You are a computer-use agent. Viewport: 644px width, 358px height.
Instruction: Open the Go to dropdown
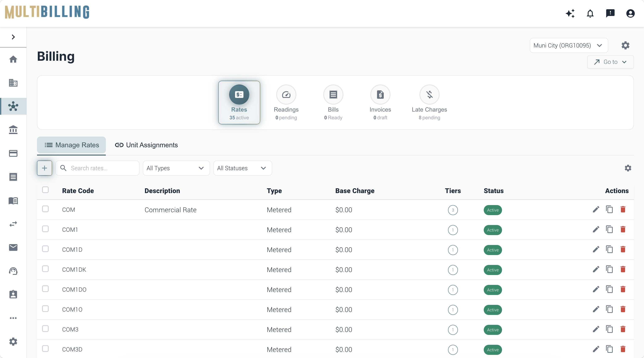coord(610,62)
